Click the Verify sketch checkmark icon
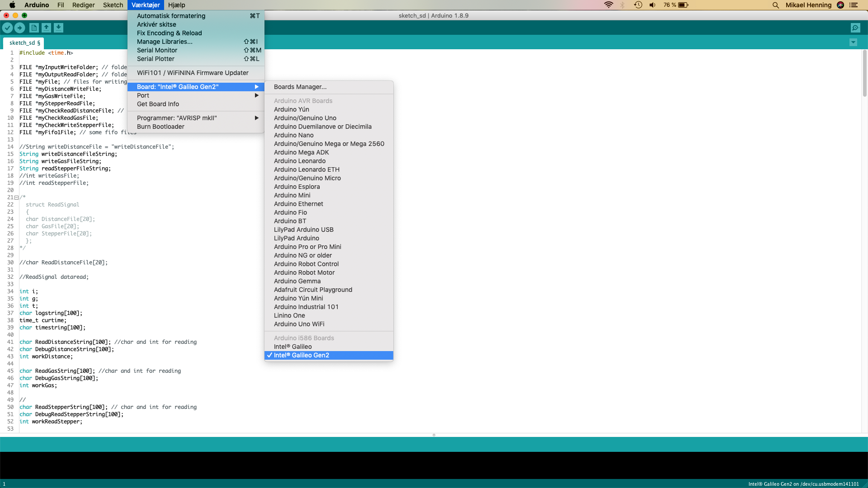This screenshot has height=488, width=868. (7, 28)
